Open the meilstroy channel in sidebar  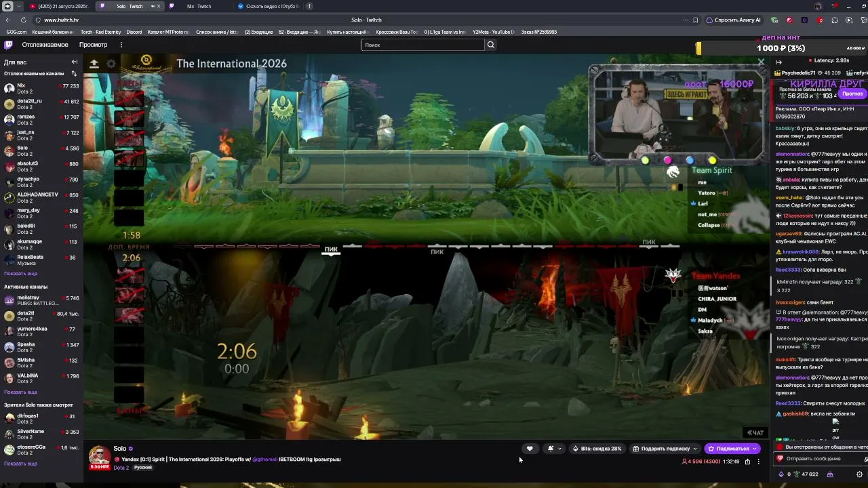click(41, 300)
